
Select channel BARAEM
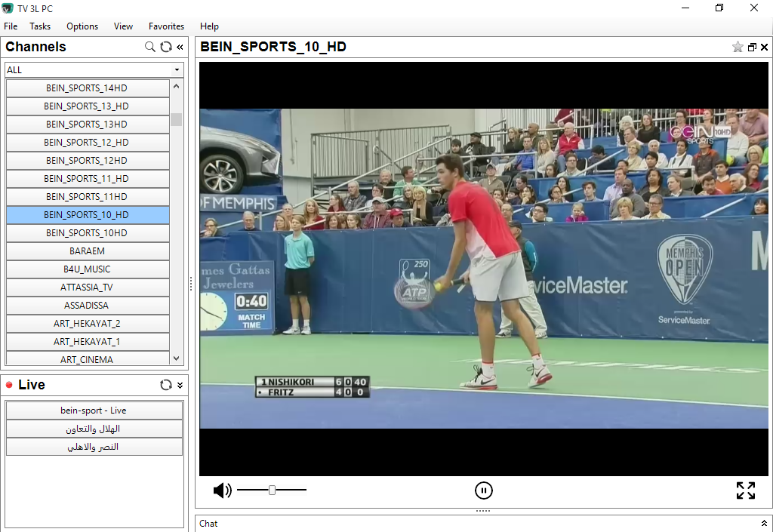[x=88, y=251]
